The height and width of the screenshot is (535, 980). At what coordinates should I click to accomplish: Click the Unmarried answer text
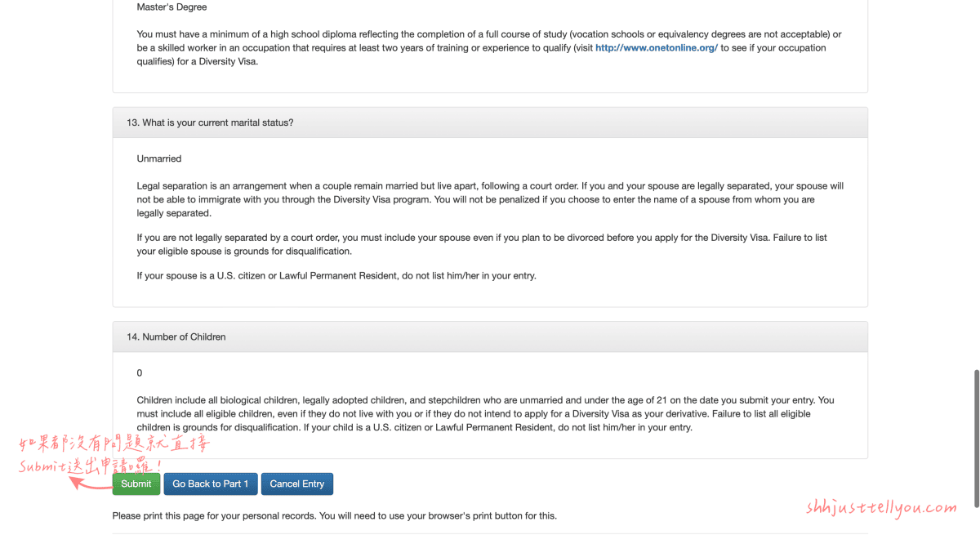tap(159, 158)
